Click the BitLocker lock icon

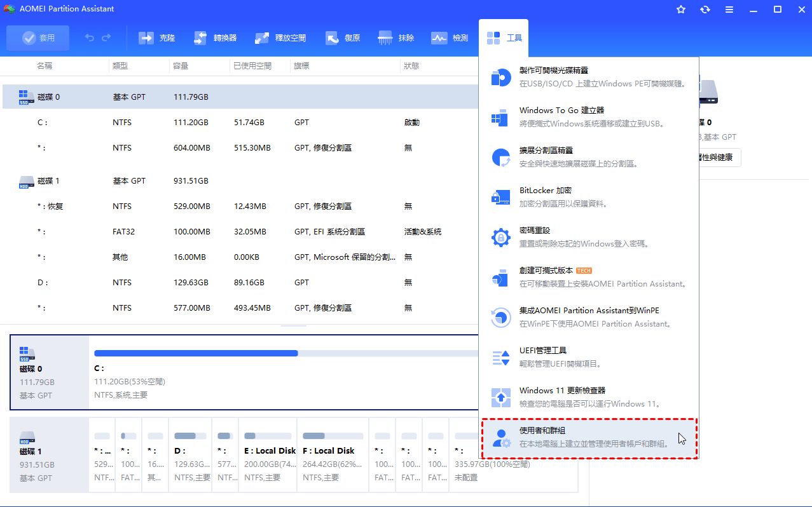tap(501, 198)
